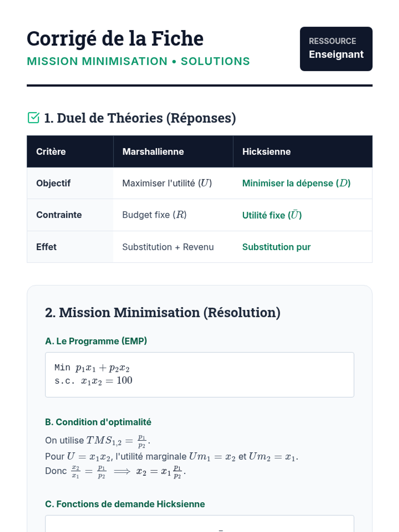Click the Mission Minimisation (Résolution) heading

pos(163,313)
